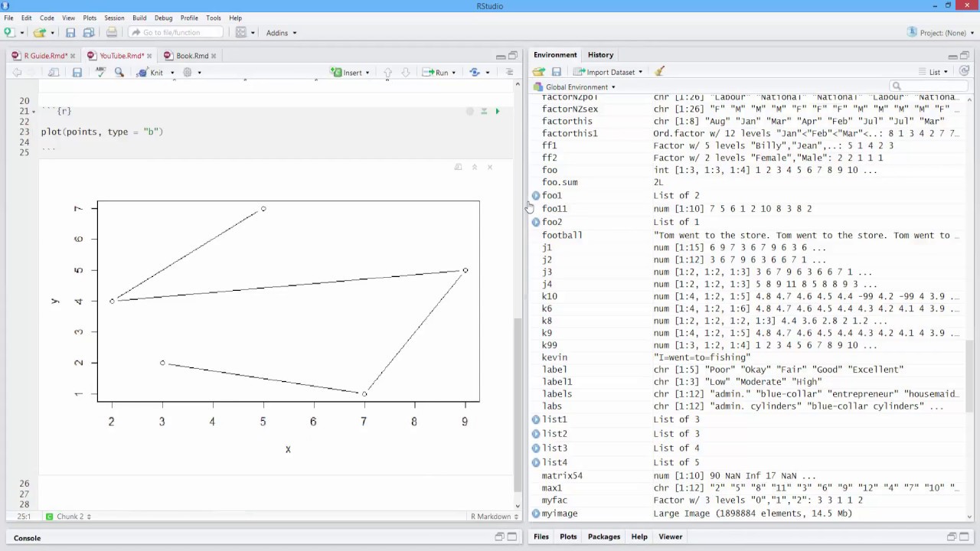Open the Addins dropdown
The image size is (980, 551).
tap(281, 33)
